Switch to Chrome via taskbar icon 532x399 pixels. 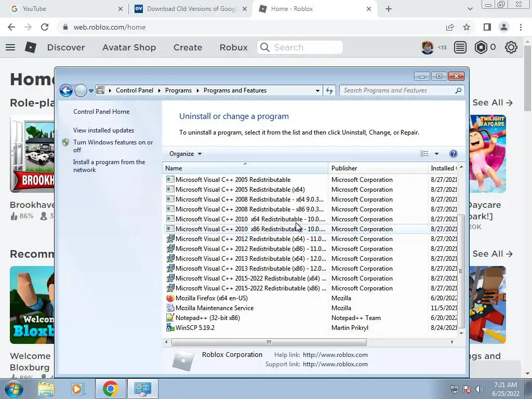[110, 389]
